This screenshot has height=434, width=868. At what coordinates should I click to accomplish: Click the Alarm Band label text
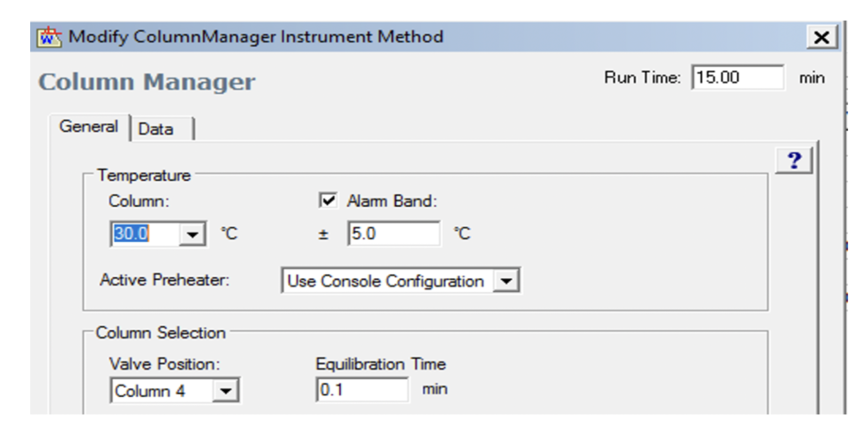392,201
